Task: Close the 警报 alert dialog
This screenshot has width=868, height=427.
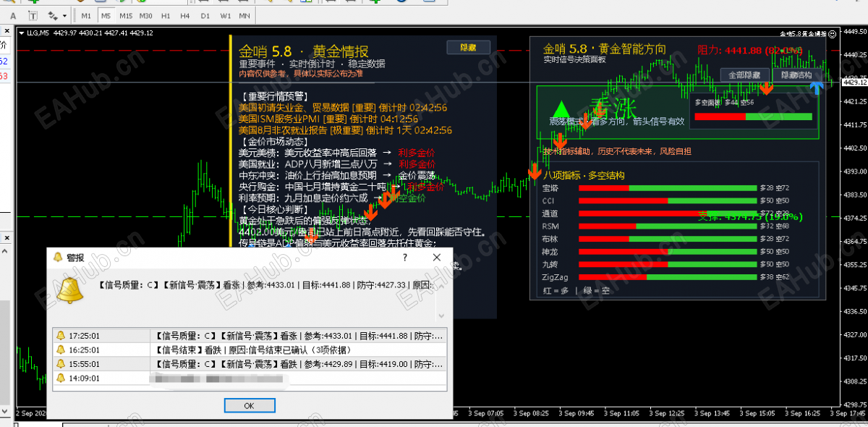Action: click(436, 257)
